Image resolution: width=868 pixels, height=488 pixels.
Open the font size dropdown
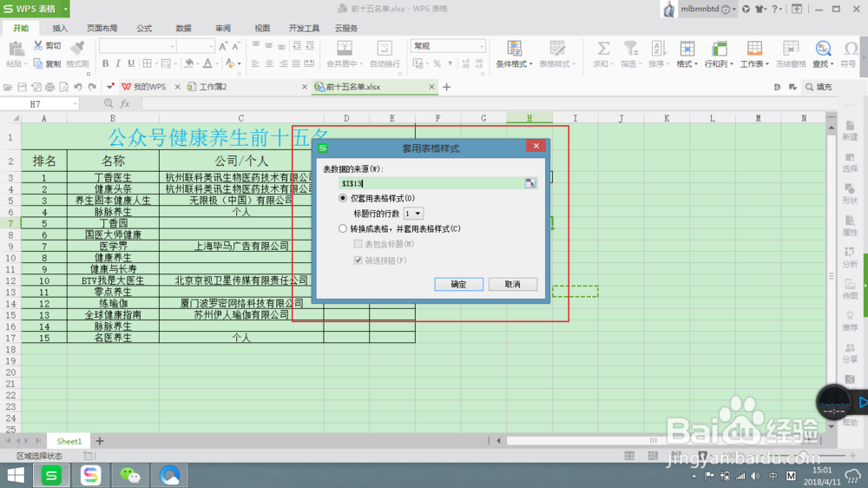(211, 46)
